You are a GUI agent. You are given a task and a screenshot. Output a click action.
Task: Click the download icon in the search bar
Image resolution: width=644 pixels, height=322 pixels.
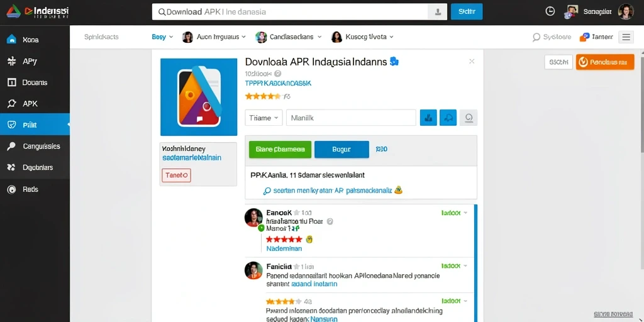(x=438, y=12)
